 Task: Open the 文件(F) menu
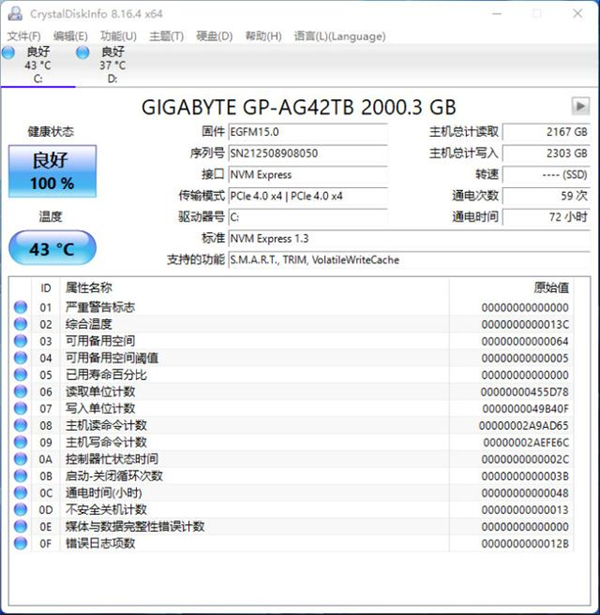(24, 36)
